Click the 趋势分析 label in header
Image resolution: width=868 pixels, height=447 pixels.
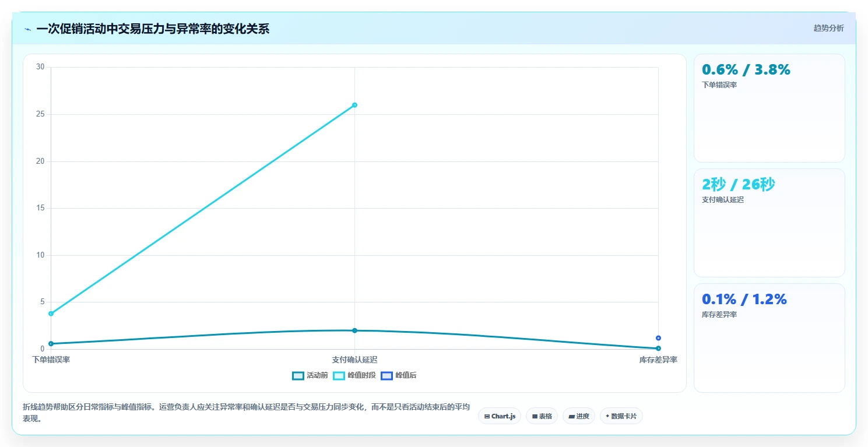[828, 28]
